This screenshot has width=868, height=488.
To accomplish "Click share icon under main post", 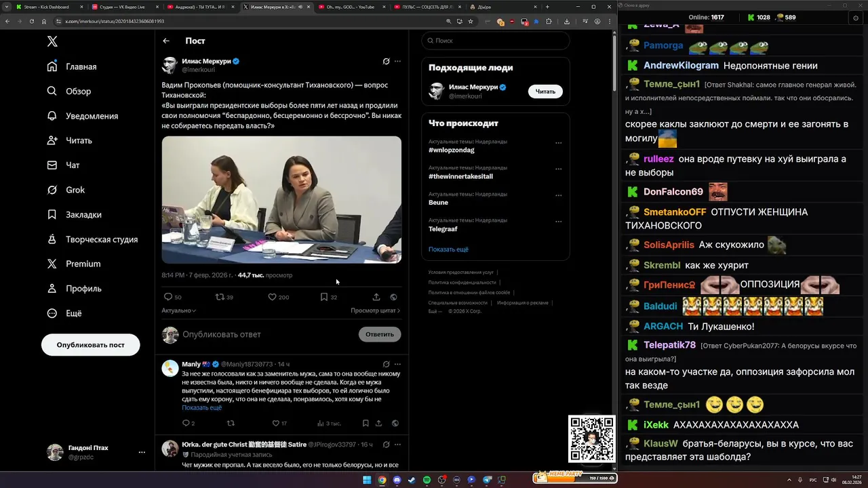I will tap(376, 297).
